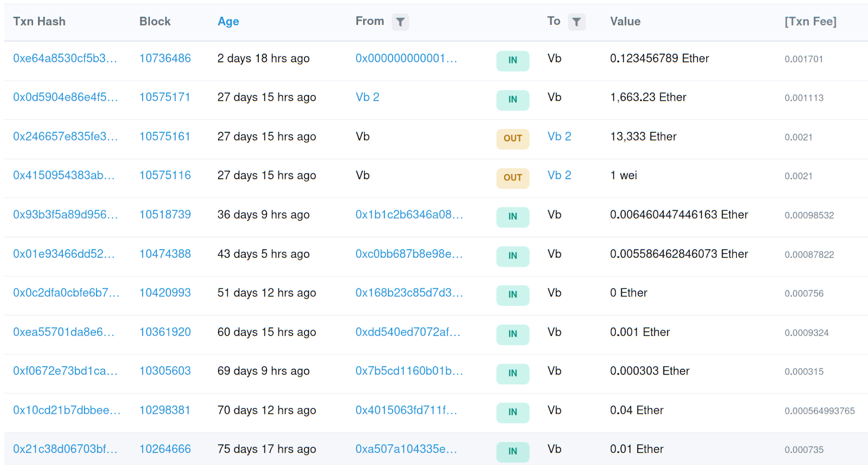Open Vb 2 sender in 1,663.23 Ether row

(x=367, y=98)
